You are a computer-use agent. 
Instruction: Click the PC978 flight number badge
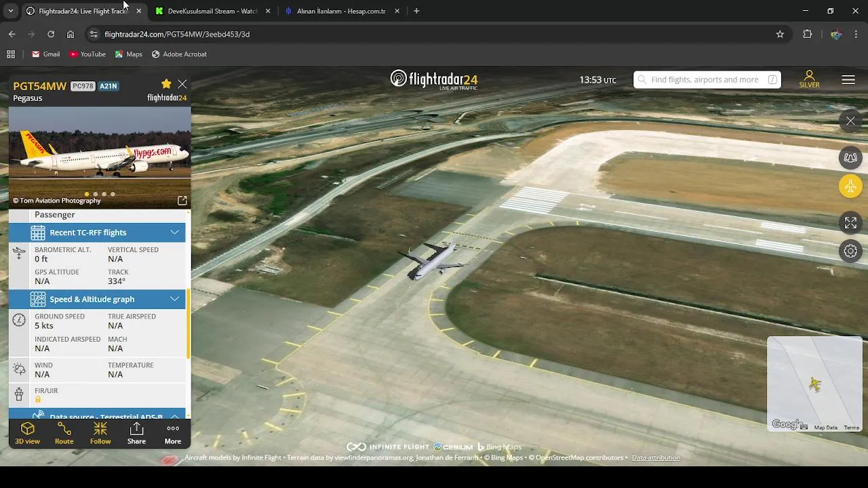(x=83, y=86)
